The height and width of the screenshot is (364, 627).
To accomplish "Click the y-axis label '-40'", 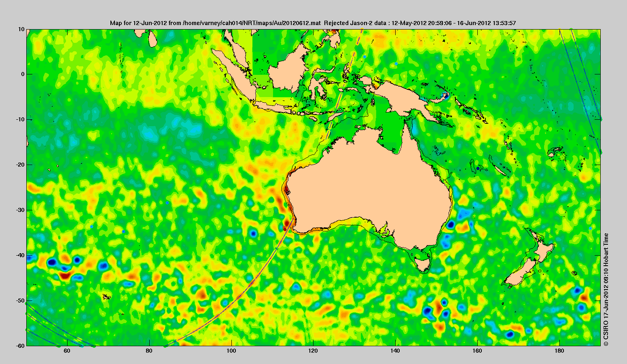I will [20, 256].
